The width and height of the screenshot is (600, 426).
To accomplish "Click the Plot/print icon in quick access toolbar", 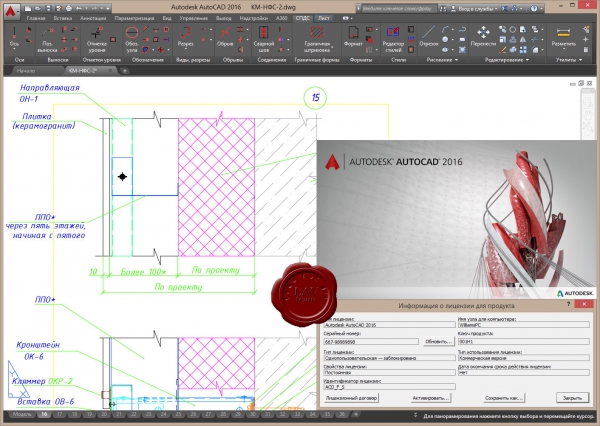I will [x=68, y=8].
